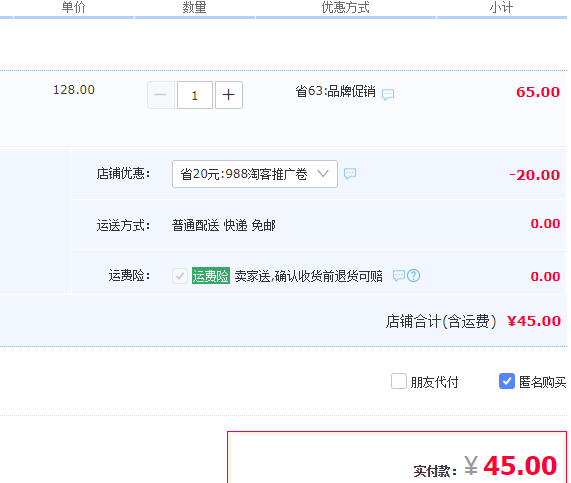Open 店铺优惠 dropdown 省20元:988淘客推广卷
Screen dimensions: 571x483
coord(255,174)
